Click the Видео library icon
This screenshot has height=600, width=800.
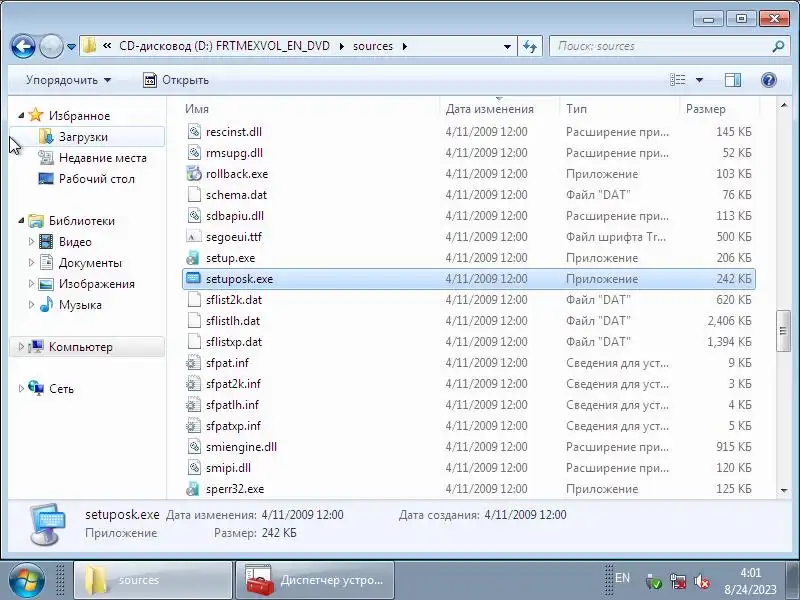point(46,241)
